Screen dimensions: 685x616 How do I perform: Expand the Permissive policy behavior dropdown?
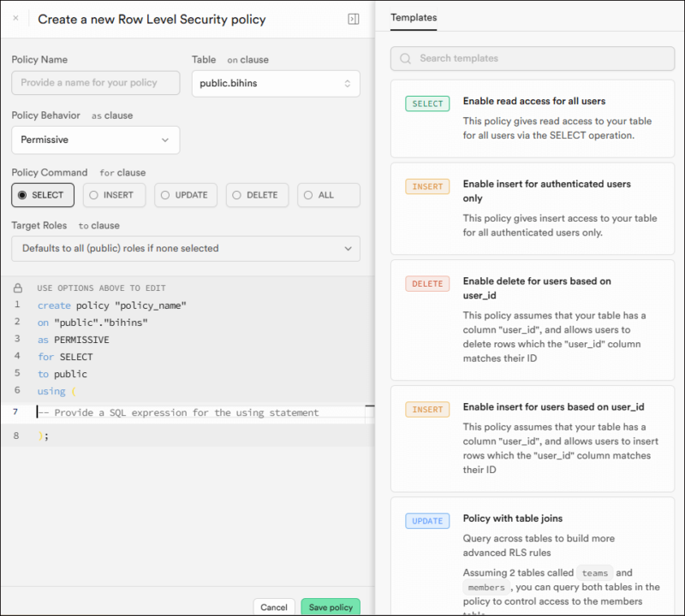coord(95,139)
